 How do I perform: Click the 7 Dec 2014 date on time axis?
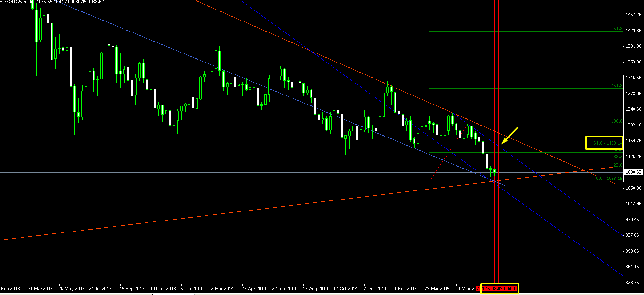click(x=375, y=288)
